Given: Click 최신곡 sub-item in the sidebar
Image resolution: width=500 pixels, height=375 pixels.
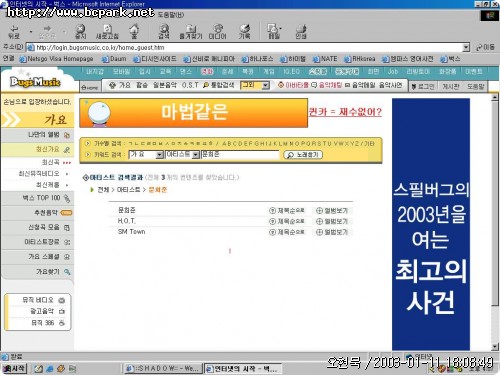Looking at the screenshot, I should (x=51, y=162).
